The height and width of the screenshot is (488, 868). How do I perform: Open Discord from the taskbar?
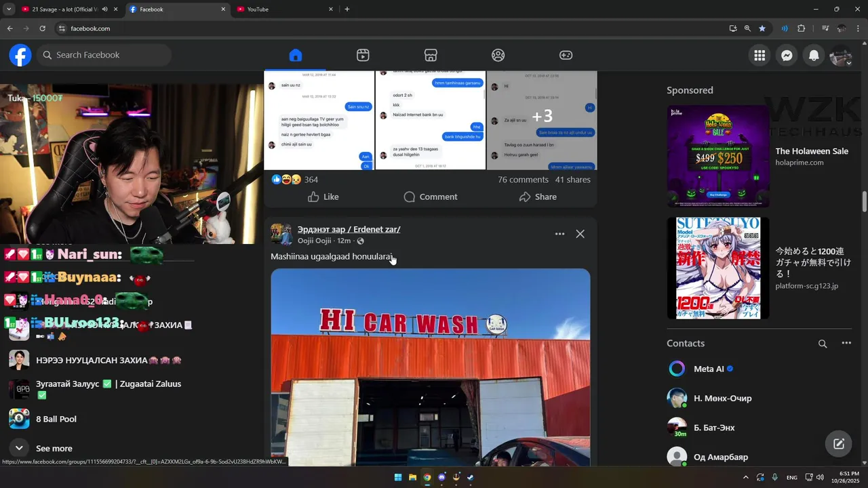pos(441,477)
